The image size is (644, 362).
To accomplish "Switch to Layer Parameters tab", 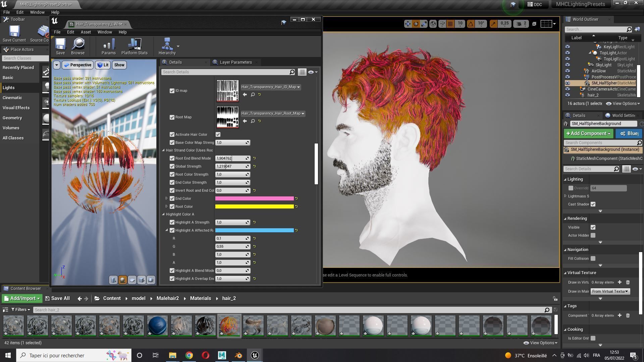I will [235, 62].
